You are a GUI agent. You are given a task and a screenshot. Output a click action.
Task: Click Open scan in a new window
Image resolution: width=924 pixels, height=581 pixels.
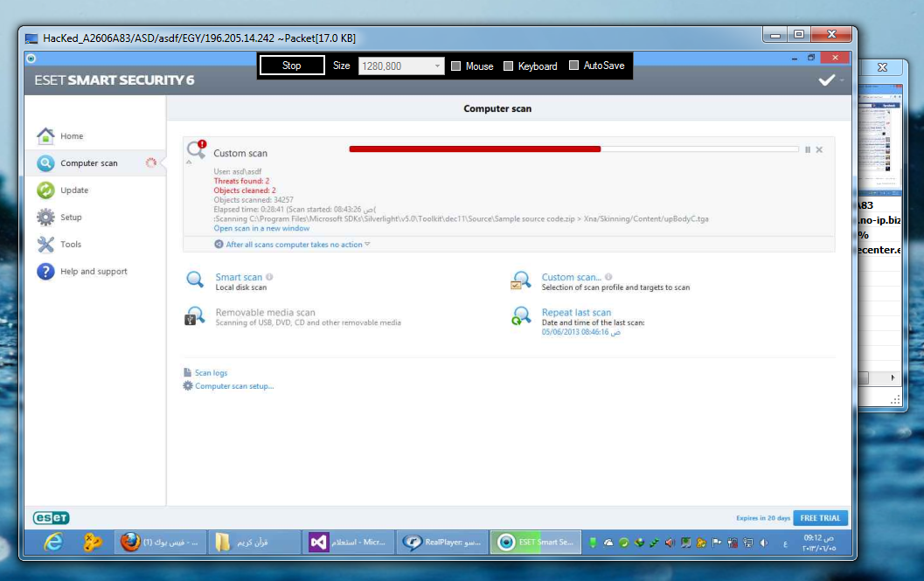tap(261, 229)
